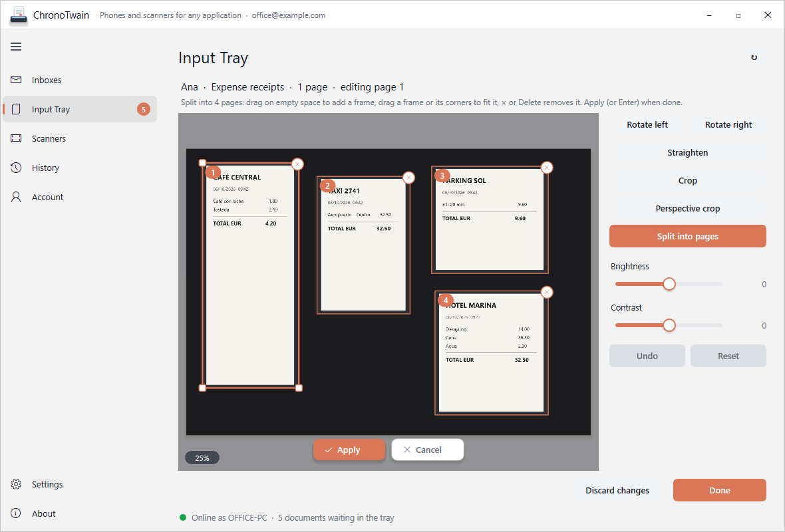Screen dimensions: 785x532
Task: Click the "Online as OFFICE-PC" status text
Action: (x=230, y=517)
